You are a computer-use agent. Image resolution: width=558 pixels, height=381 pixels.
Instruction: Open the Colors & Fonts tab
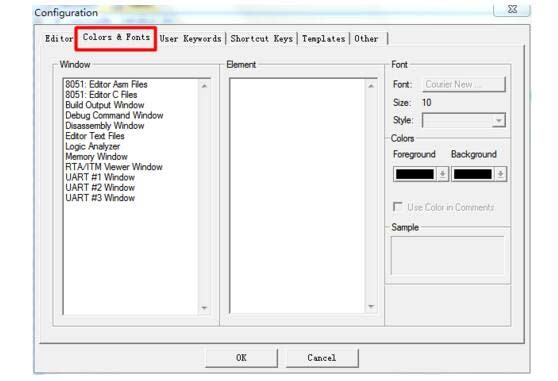click(116, 37)
